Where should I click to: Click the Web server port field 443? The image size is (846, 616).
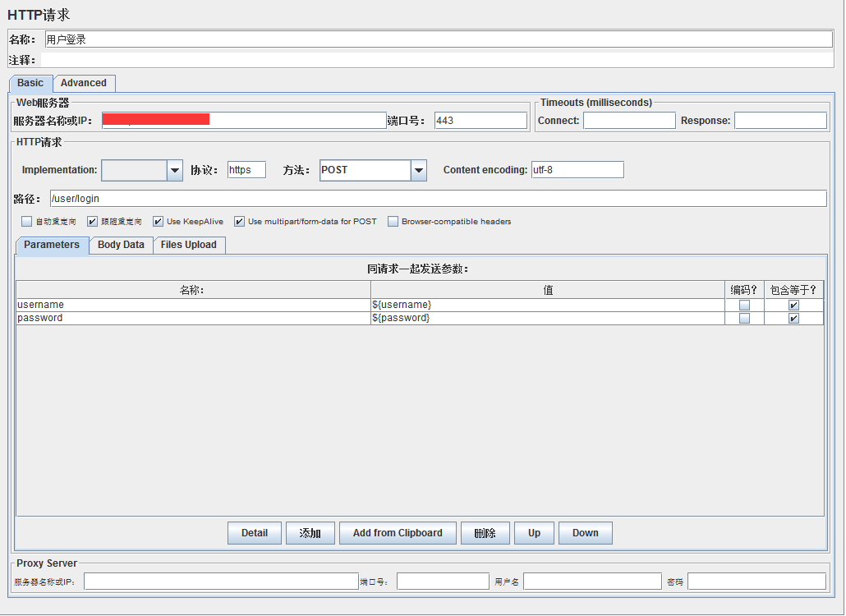pyautogui.click(x=480, y=120)
